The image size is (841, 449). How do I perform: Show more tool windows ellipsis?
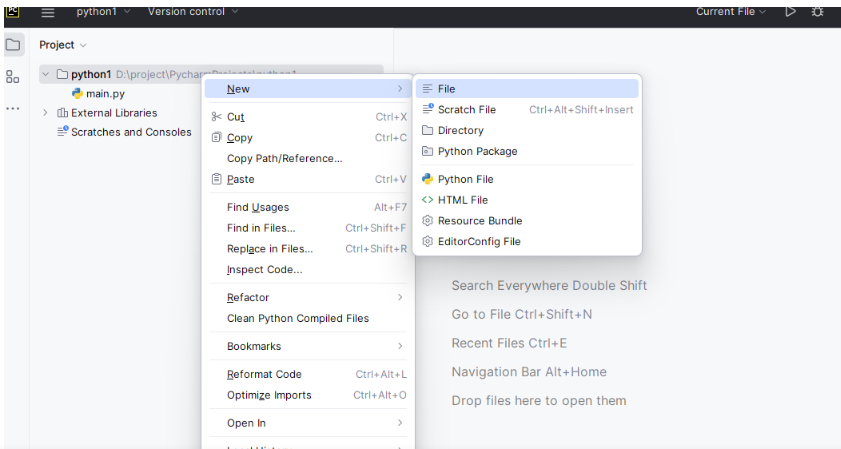tap(12, 108)
